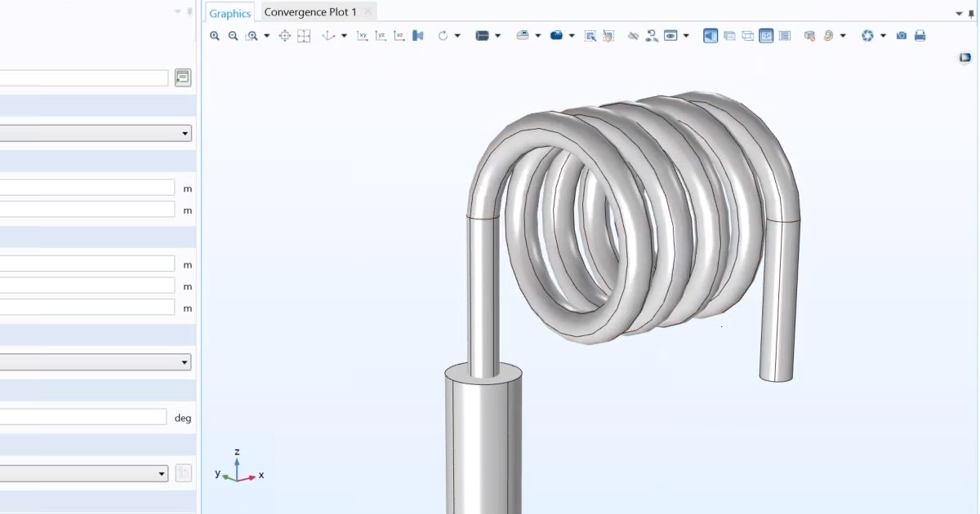Open the dropdown arrow next to Rotate
Viewport: 980px width, 514px height.
pos(457,36)
